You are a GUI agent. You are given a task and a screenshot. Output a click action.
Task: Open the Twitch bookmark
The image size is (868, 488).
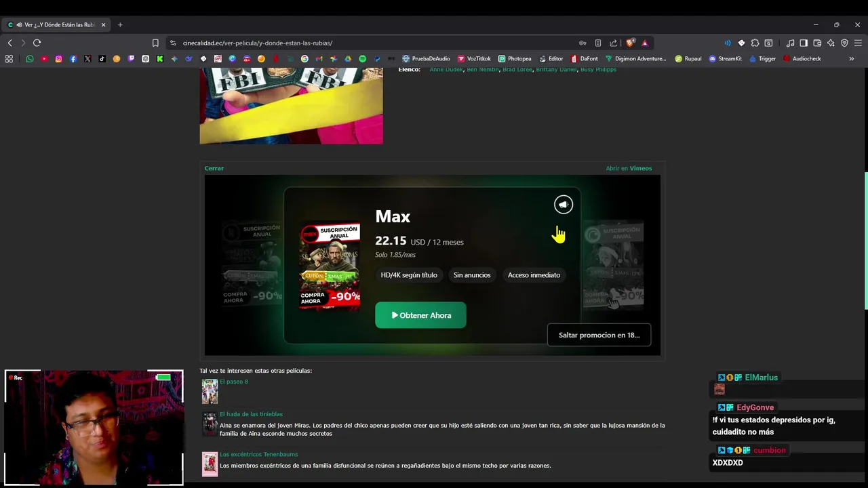click(131, 59)
